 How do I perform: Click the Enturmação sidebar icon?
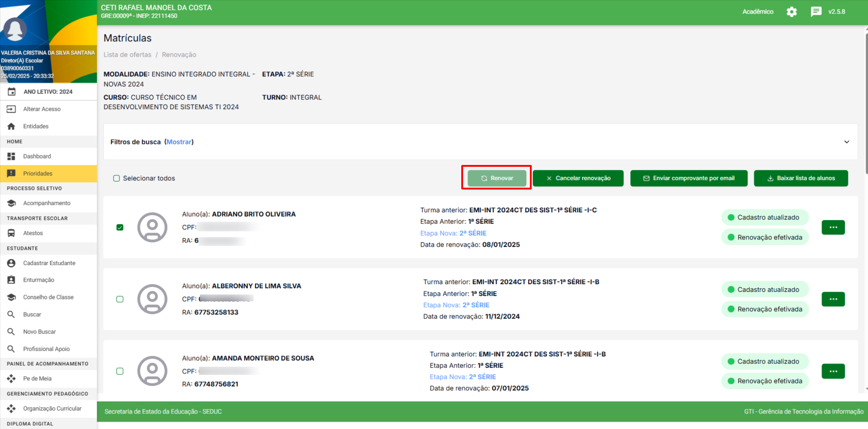click(11, 280)
